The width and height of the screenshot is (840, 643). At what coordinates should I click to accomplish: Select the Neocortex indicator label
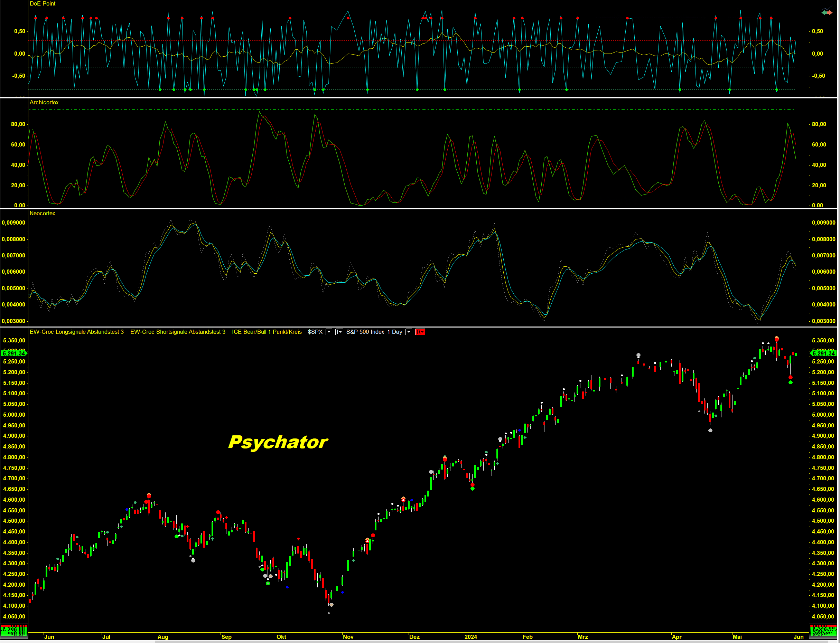click(x=42, y=213)
